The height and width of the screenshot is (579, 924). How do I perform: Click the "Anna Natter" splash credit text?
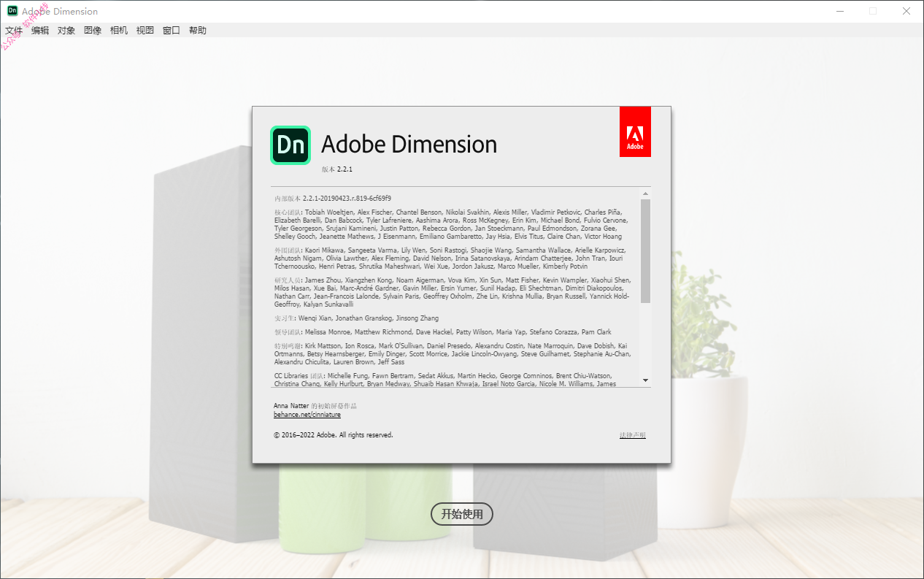point(291,405)
